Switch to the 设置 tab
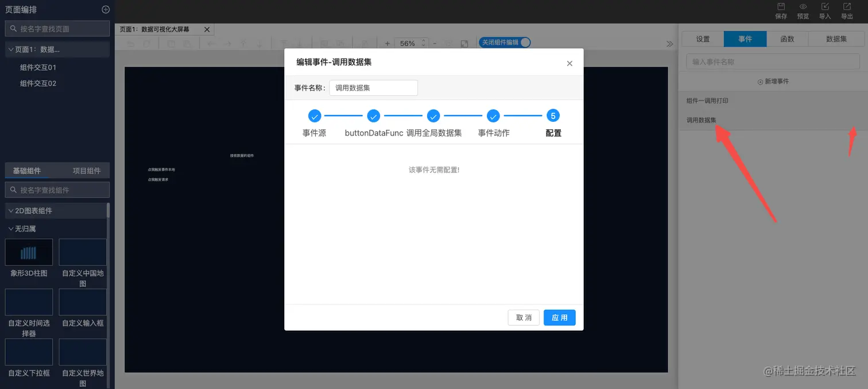Image resolution: width=868 pixels, height=389 pixels. click(x=703, y=39)
